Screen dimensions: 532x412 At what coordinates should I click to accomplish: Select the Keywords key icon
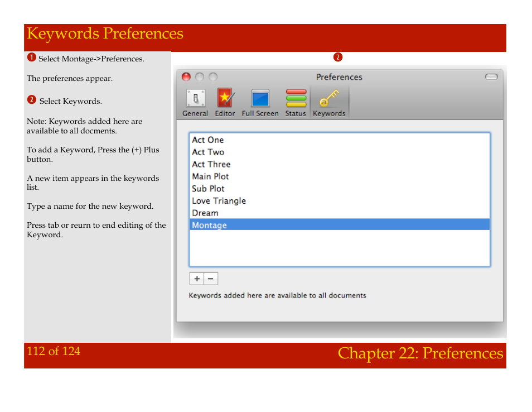(x=329, y=98)
